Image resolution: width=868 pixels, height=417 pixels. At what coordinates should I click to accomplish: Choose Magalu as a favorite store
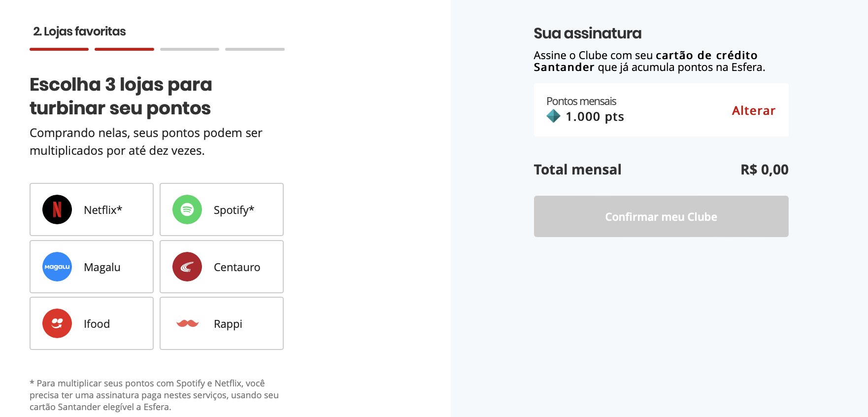coord(92,267)
